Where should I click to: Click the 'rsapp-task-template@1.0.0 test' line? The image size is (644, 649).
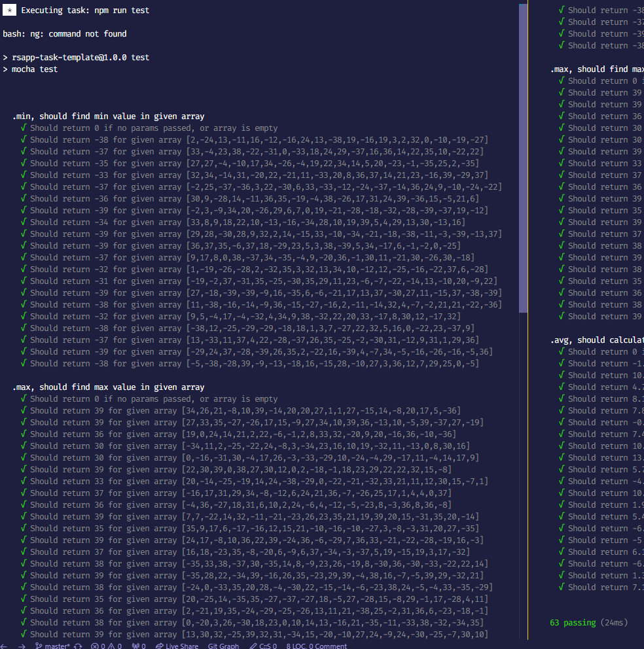pos(76,57)
